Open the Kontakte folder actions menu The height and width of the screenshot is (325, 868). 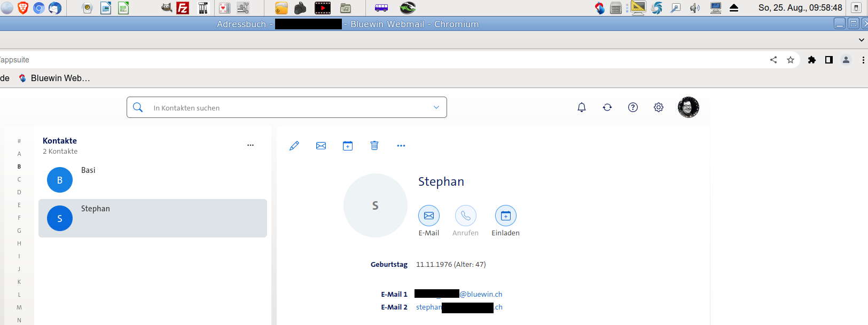pyautogui.click(x=251, y=145)
